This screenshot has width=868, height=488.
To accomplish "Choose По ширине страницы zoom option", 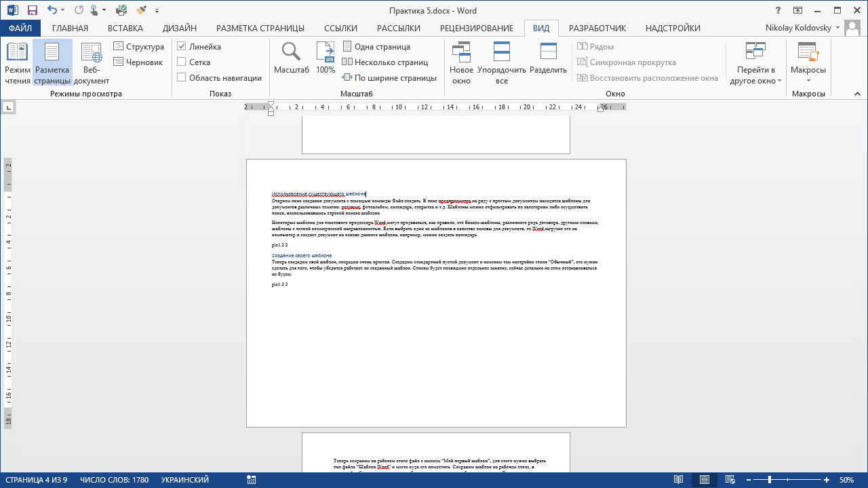I will [x=389, y=78].
